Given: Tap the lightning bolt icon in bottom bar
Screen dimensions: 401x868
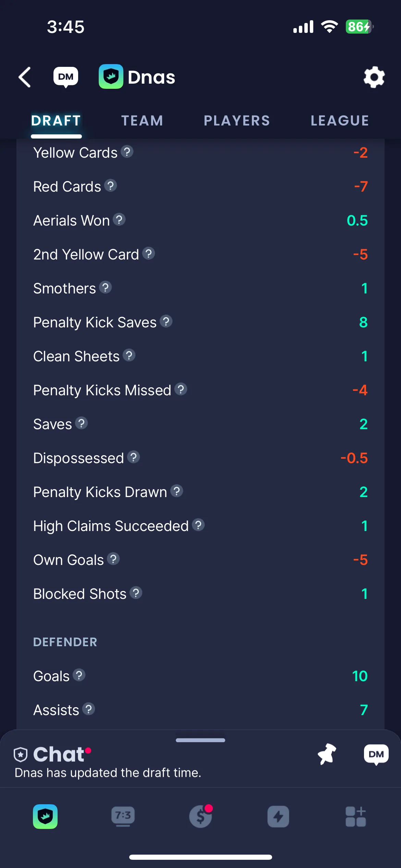Looking at the screenshot, I should coord(278,817).
